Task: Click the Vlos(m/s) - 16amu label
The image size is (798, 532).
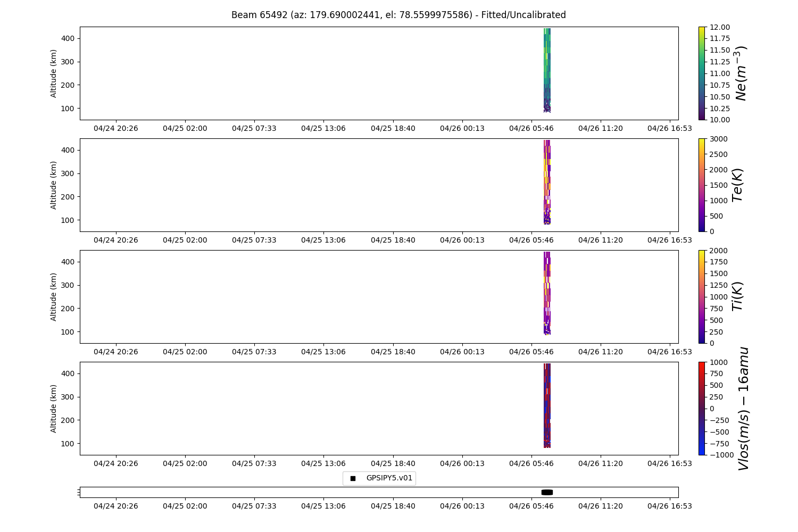Action: pos(744,409)
